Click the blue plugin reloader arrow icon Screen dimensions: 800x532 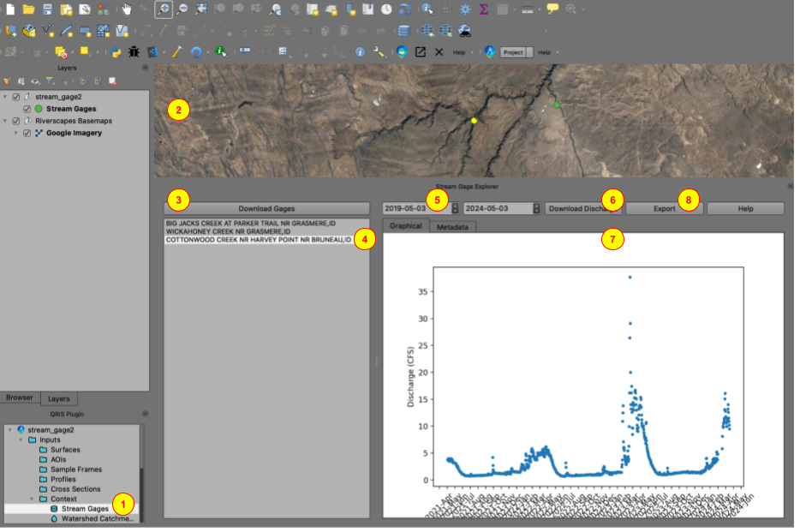(x=196, y=52)
